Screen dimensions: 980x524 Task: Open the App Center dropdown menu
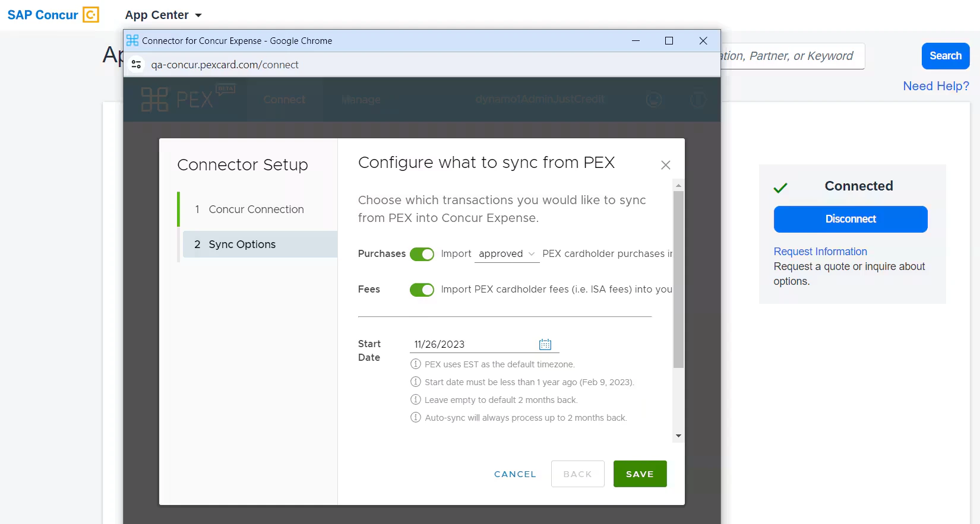coord(163,15)
